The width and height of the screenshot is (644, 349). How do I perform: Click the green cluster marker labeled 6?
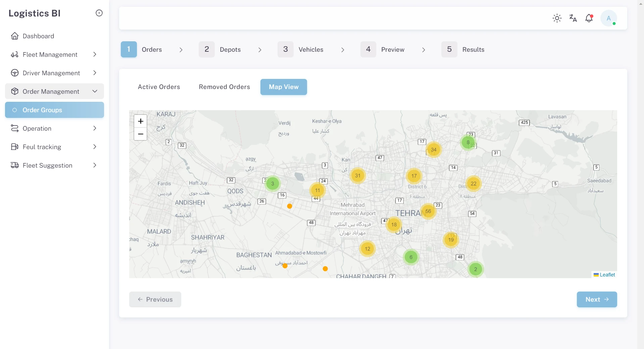point(411,257)
